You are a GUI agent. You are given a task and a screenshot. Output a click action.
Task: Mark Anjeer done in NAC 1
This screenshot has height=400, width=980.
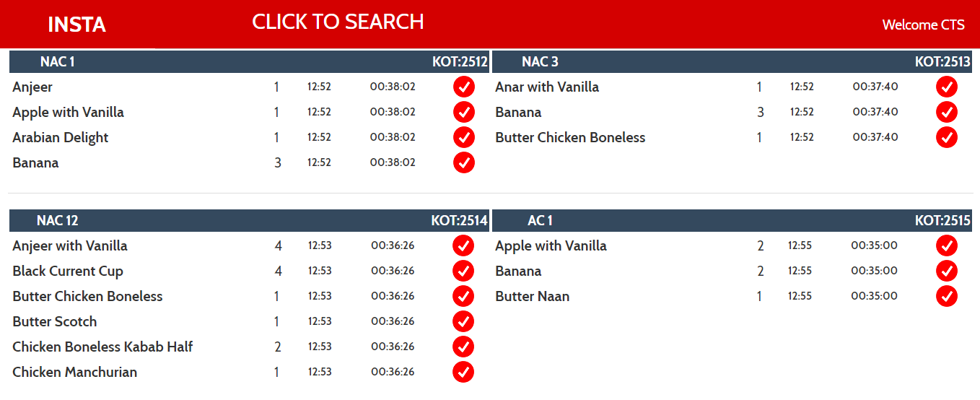click(x=464, y=87)
